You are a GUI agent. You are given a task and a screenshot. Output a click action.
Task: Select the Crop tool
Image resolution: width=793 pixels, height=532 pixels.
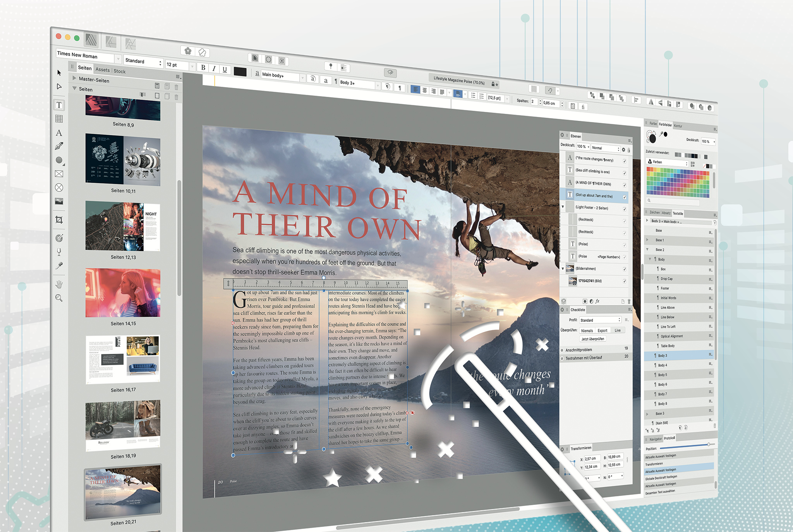(x=59, y=220)
